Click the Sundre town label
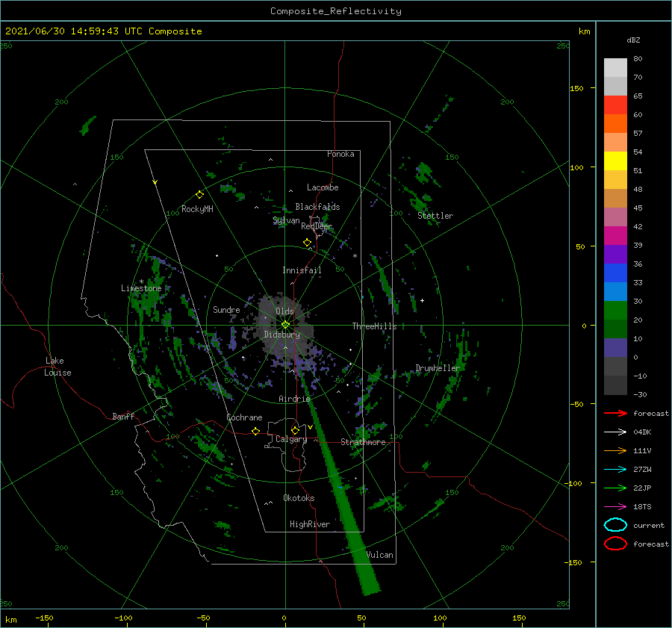The height and width of the screenshot is (628, 672). pyautogui.click(x=226, y=310)
